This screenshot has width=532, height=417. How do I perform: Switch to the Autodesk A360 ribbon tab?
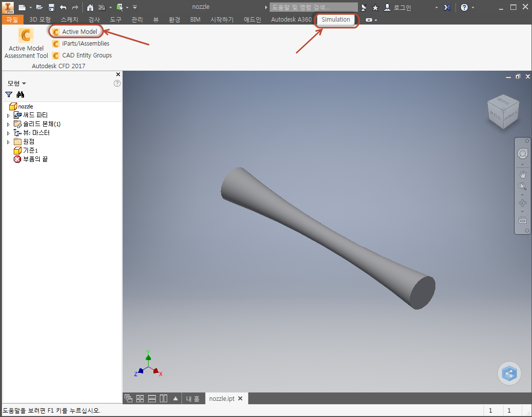coord(291,19)
